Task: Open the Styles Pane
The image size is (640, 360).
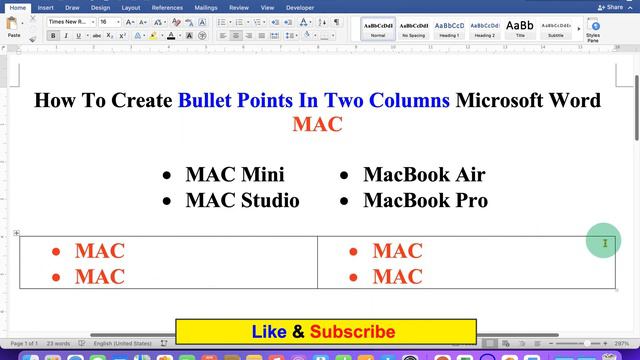Action: point(593,30)
